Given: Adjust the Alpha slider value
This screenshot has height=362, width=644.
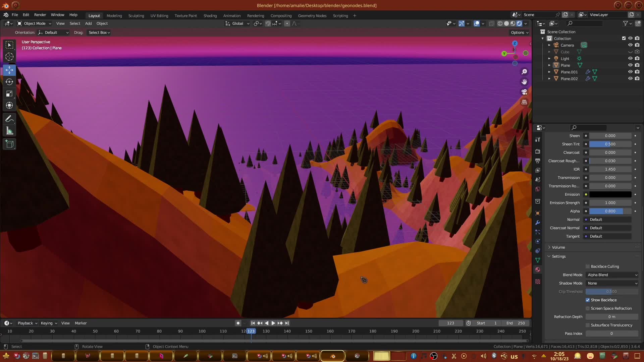Looking at the screenshot, I should tap(610, 211).
